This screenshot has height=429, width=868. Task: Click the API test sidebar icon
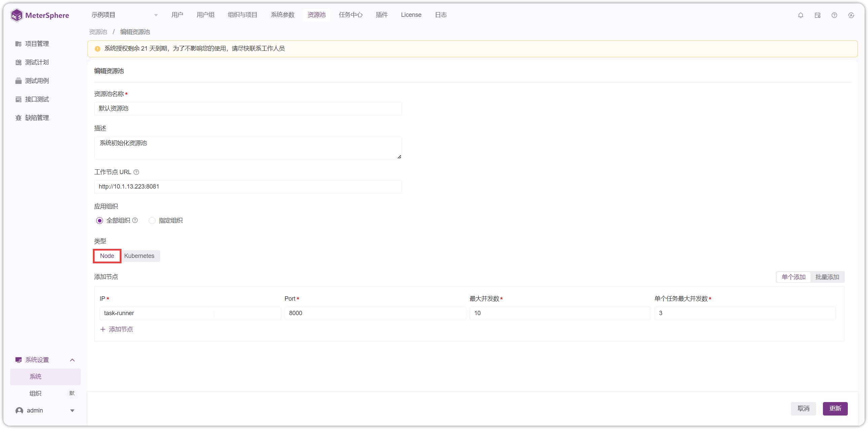tap(19, 99)
